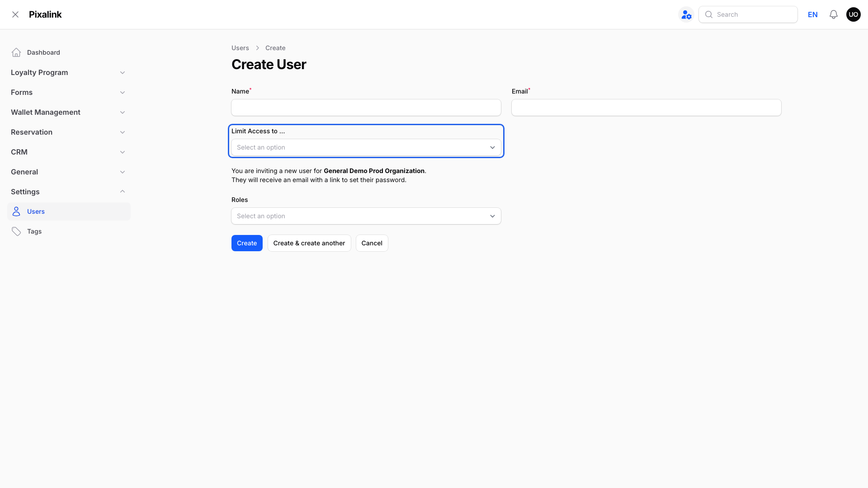868x488 pixels.
Task: Click the Pixalink brand name
Action: pyautogui.click(x=45, y=14)
